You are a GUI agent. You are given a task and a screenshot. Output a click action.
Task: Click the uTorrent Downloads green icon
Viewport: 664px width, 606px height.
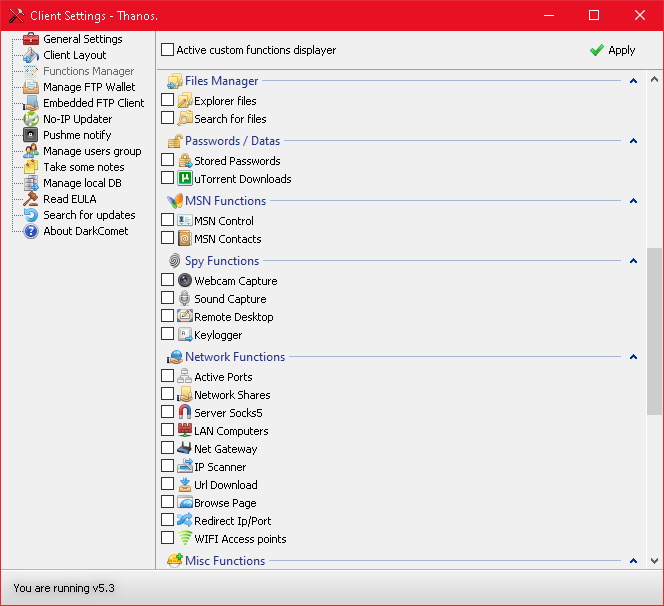pos(185,179)
